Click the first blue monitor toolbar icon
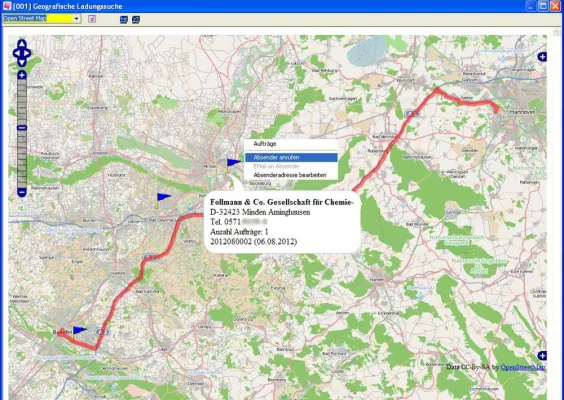 [124, 19]
